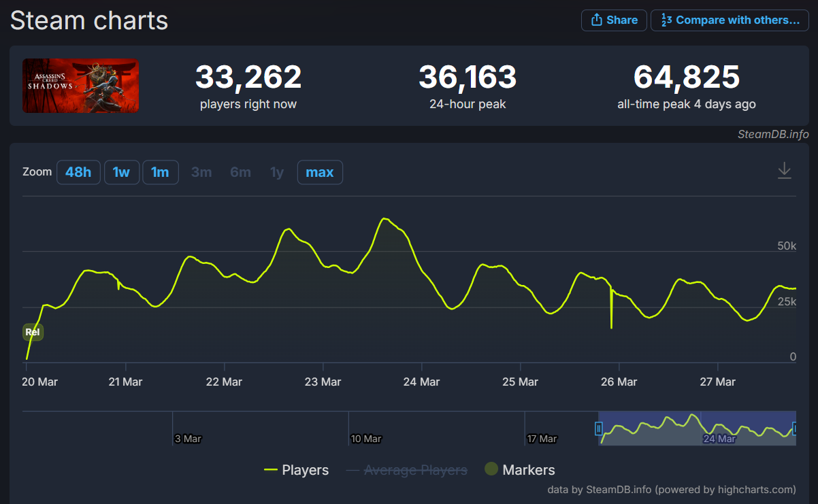Click the data by SteamDB.info credits
The width and height of the screenshot is (818, 504).
[672, 489]
